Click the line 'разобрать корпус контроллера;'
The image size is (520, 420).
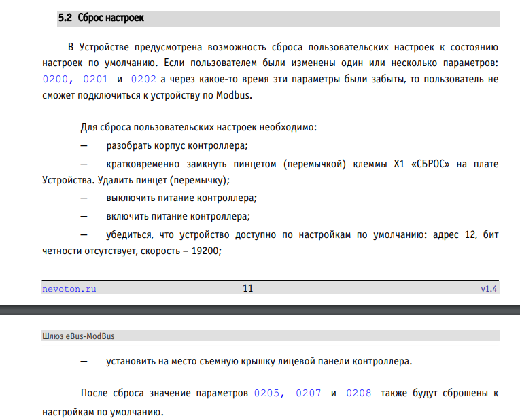177,146
